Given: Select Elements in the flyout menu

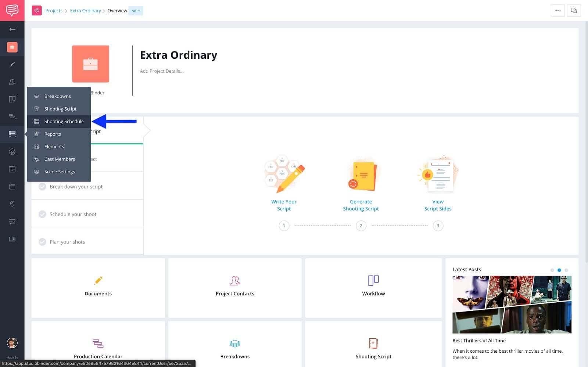Looking at the screenshot, I should pos(59,147).
